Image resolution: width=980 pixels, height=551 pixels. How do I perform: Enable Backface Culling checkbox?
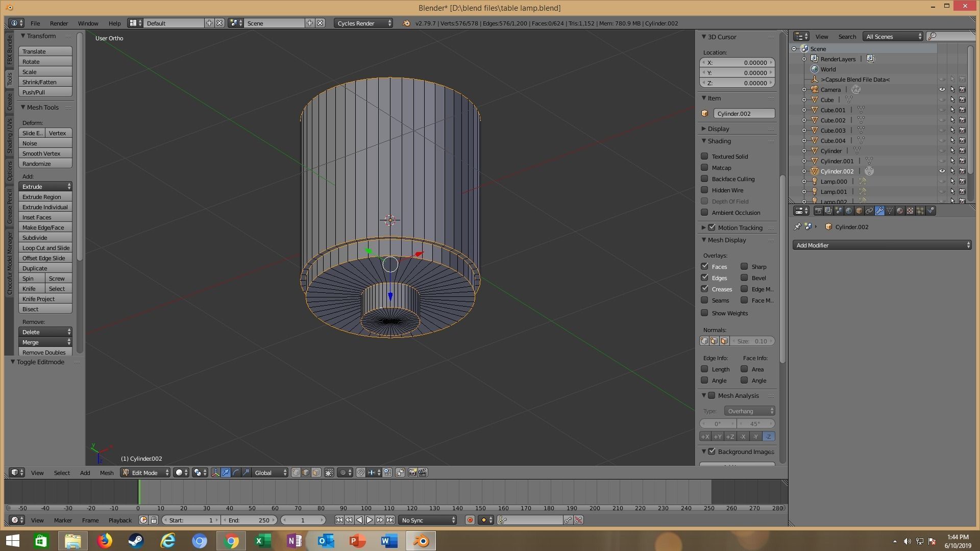[704, 179]
